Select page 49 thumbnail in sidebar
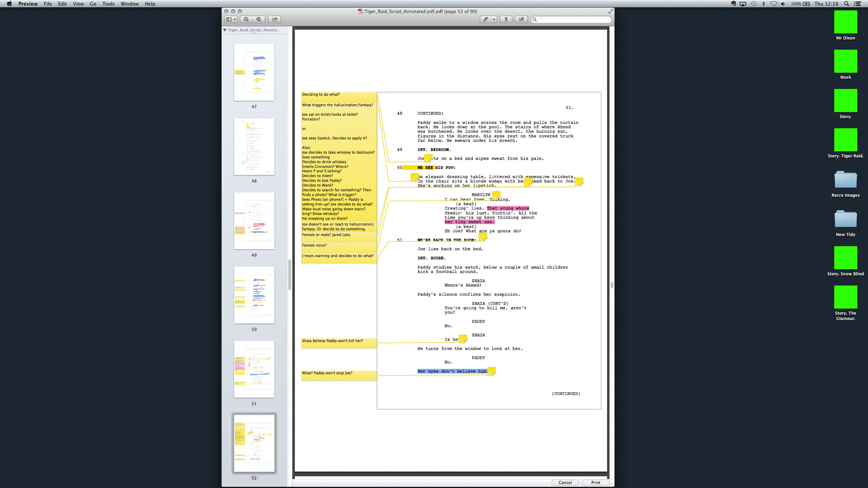The image size is (868, 488). pyautogui.click(x=254, y=221)
